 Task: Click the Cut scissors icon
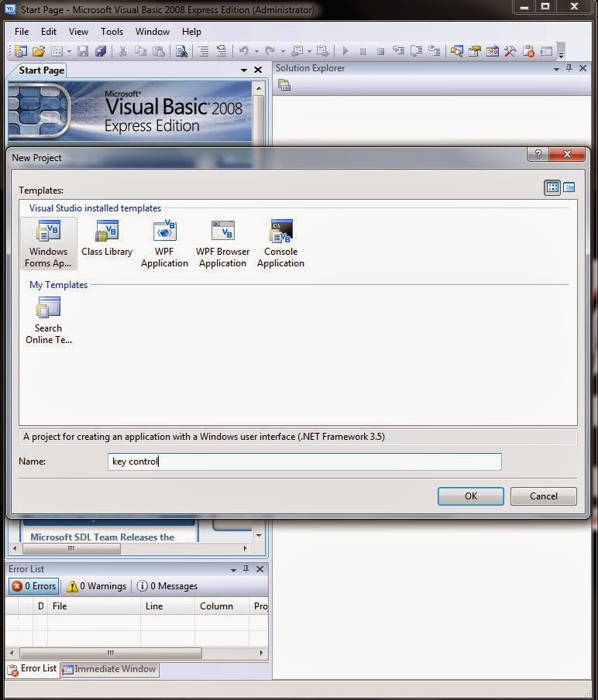coord(122,51)
